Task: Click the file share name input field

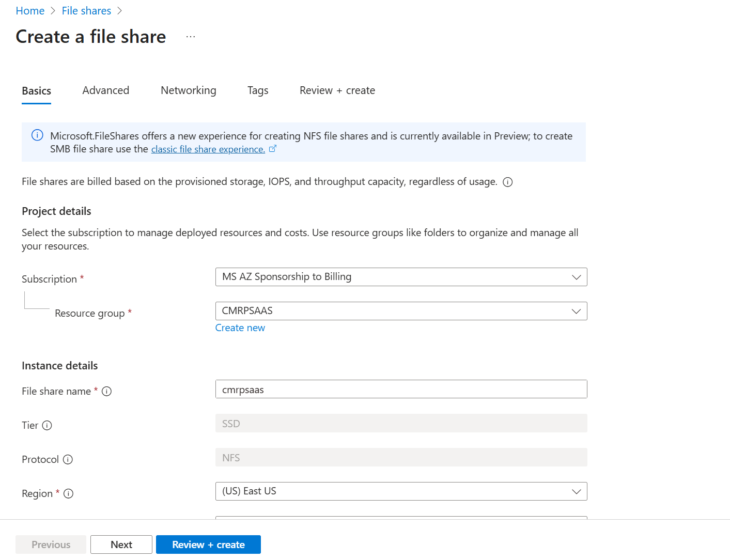Action: 401,389
